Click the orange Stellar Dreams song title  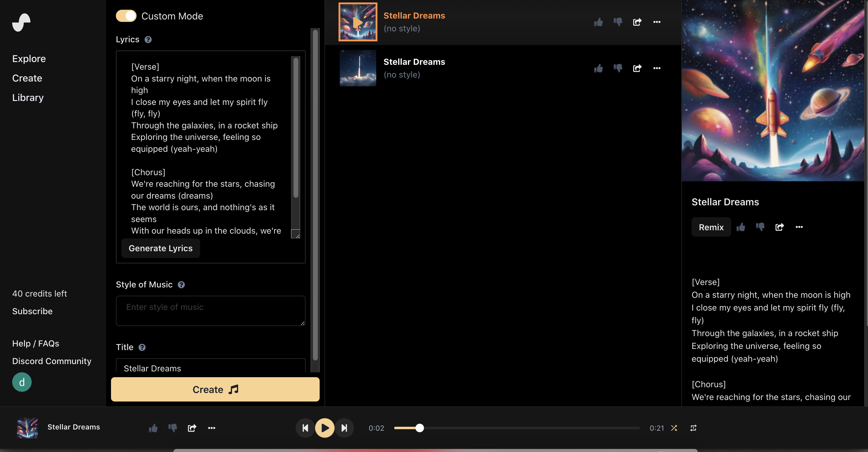tap(414, 16)
